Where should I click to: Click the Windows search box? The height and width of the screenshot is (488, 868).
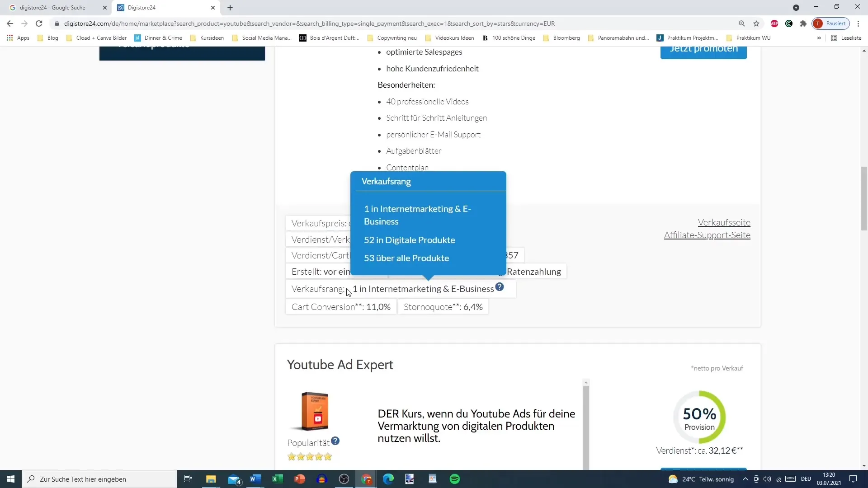tap(99, 479)
